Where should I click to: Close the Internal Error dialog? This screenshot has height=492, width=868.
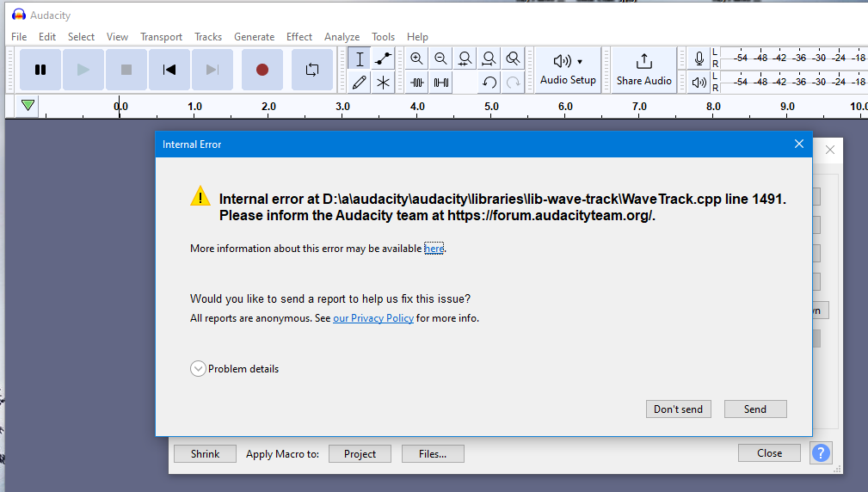(x=799, y=144)
